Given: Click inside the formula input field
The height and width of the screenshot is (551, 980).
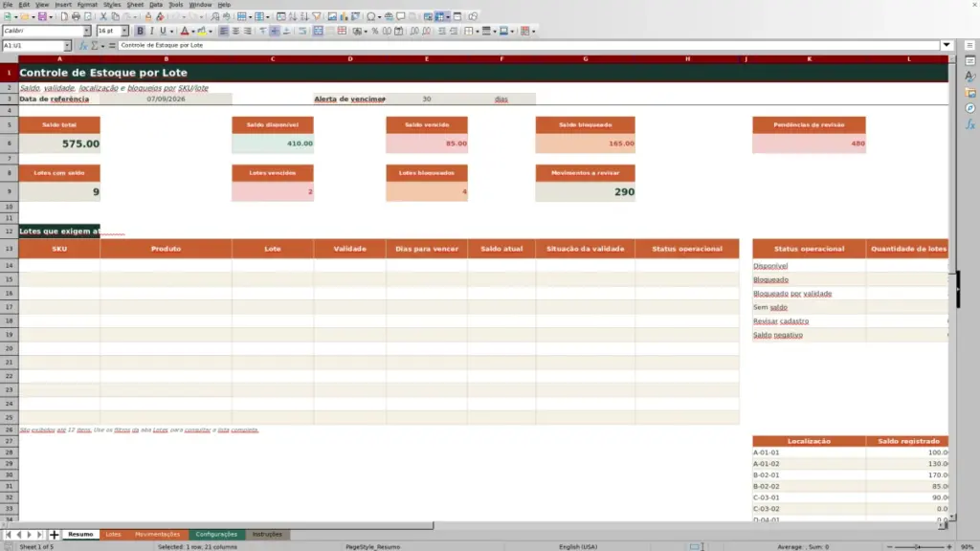Looking at the screenshot, I should coord(528,46).
